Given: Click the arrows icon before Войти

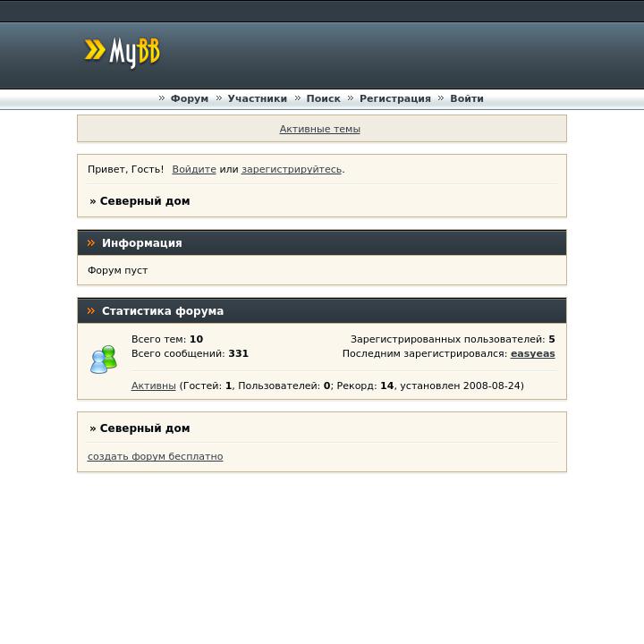Looking at the screenshot, I should tap(441, 98).
